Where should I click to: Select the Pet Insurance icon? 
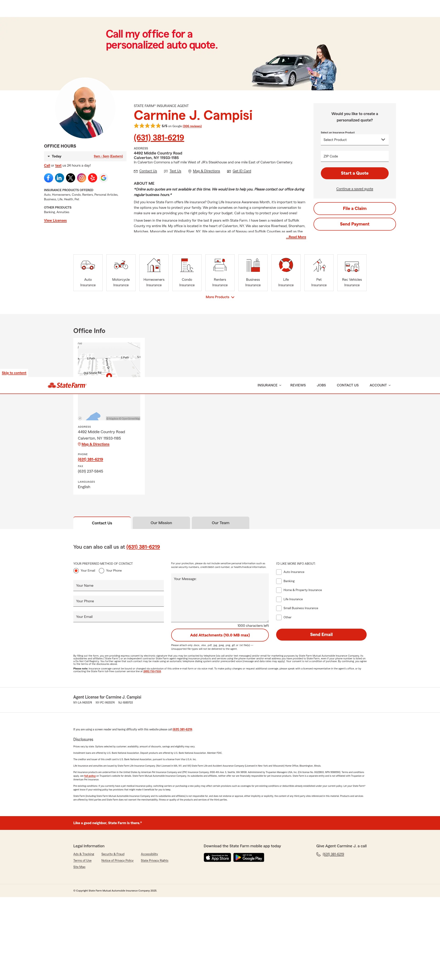click(x=319, y=265)
